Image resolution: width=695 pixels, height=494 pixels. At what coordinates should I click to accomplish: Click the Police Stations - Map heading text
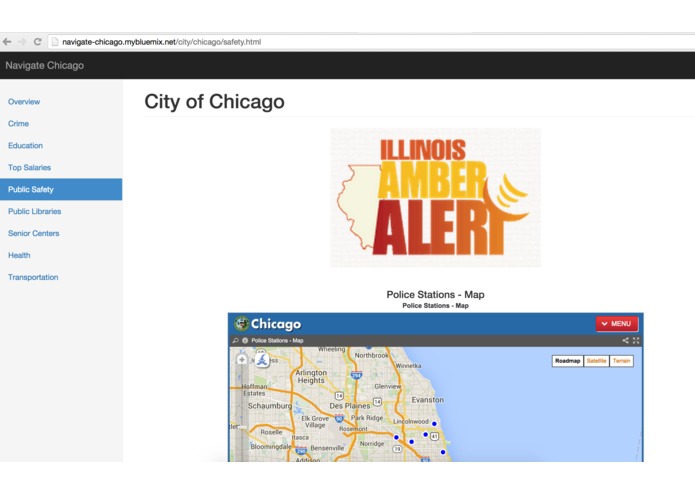click(x=435, y=295)
